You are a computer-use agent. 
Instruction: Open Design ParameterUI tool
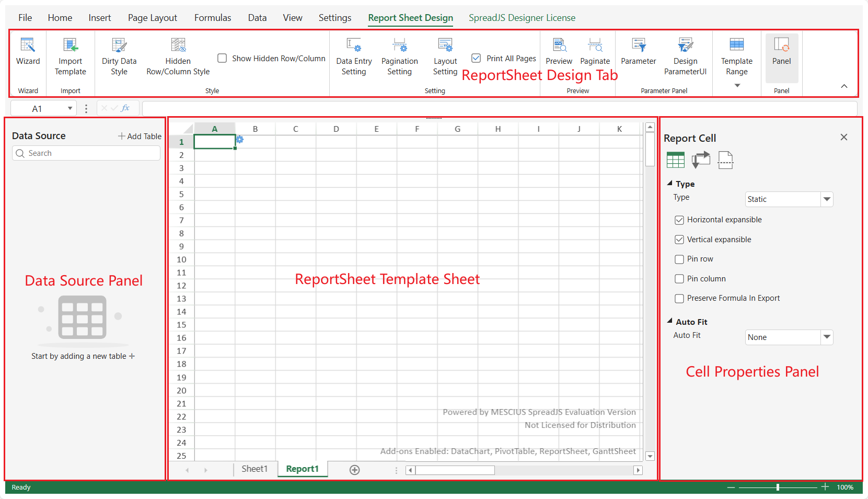(x=685, y=46)
